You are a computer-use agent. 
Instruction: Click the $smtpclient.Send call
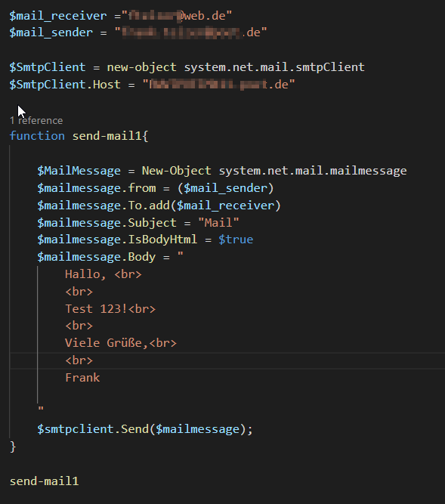coord(145,429)
